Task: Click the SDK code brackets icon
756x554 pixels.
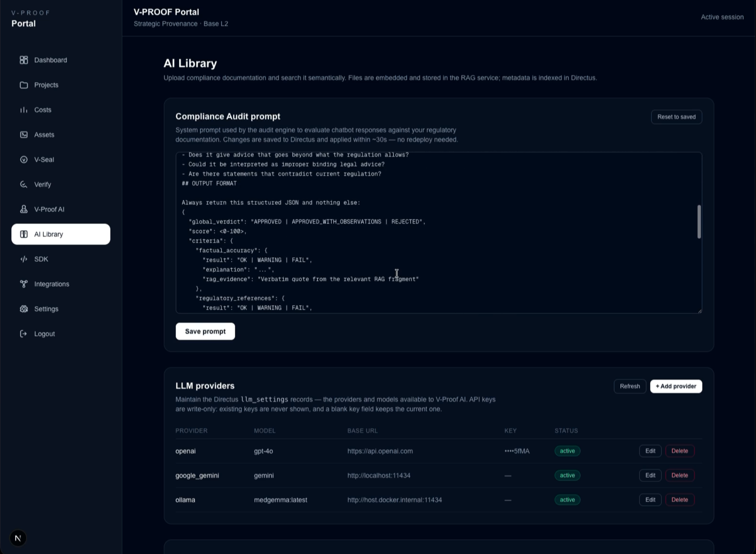Action: tap(24, 259)
